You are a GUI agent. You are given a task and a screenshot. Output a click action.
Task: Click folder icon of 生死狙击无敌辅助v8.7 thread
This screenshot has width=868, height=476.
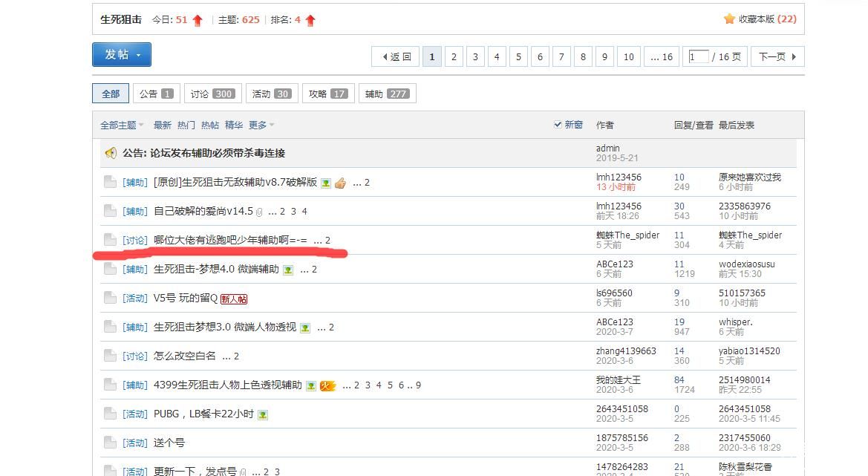(x=110, y=181)
